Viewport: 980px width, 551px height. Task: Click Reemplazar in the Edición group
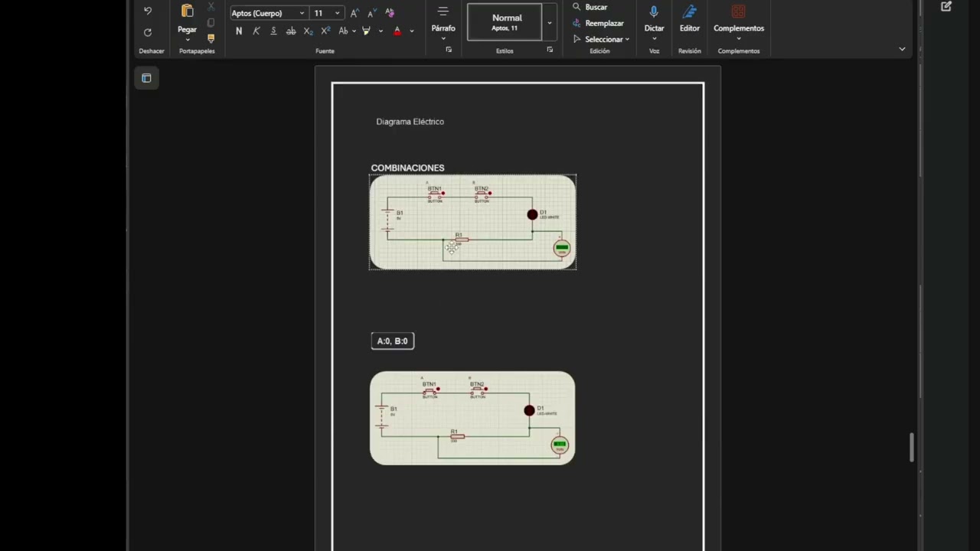[598, 23]
